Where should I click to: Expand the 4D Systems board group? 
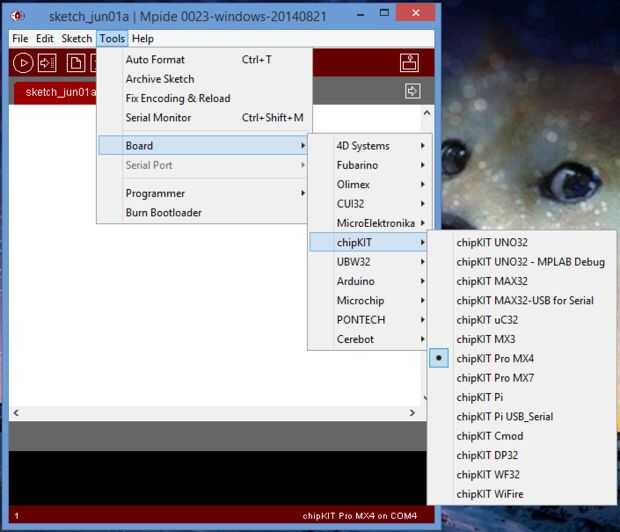click(369, 146)
